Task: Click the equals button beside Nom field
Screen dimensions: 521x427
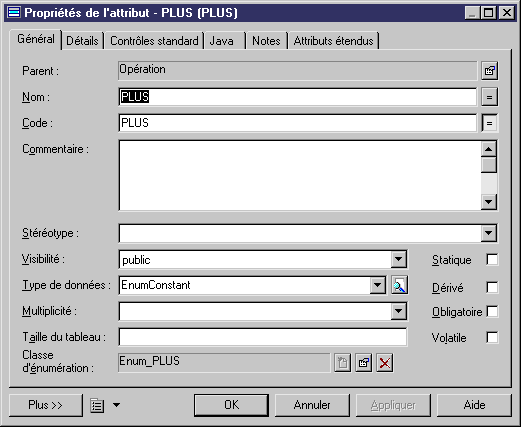Action: (x=489, y=97)
